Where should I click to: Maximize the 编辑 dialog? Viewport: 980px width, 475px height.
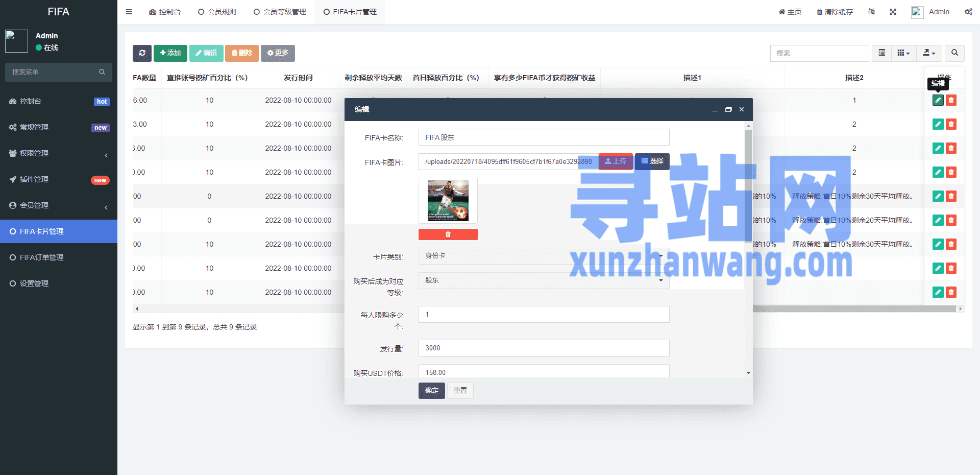coord(728,110)
